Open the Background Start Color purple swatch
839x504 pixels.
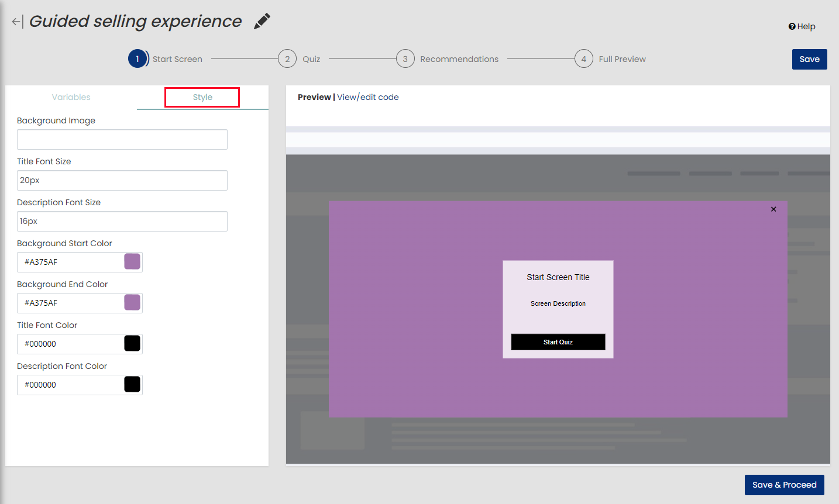click(132, 261)
